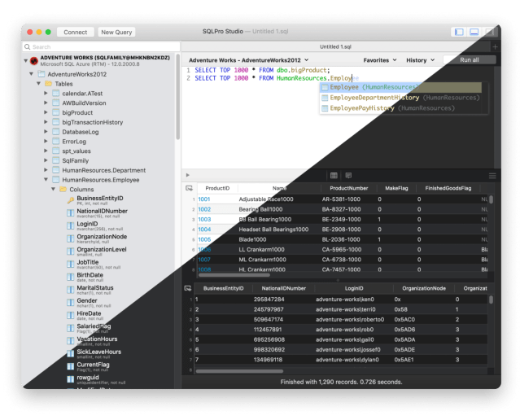Image resolution: width=520 pixels, height=420 pixels.
Task: Click the AdventureWorks2012 database icon
Action: (x=42, y=74)
